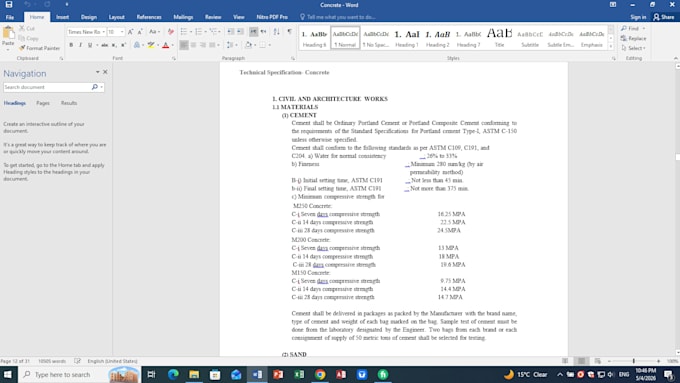Open Google Chrome from the taskbar
This screenshot has height=383, width=680.
320,374
